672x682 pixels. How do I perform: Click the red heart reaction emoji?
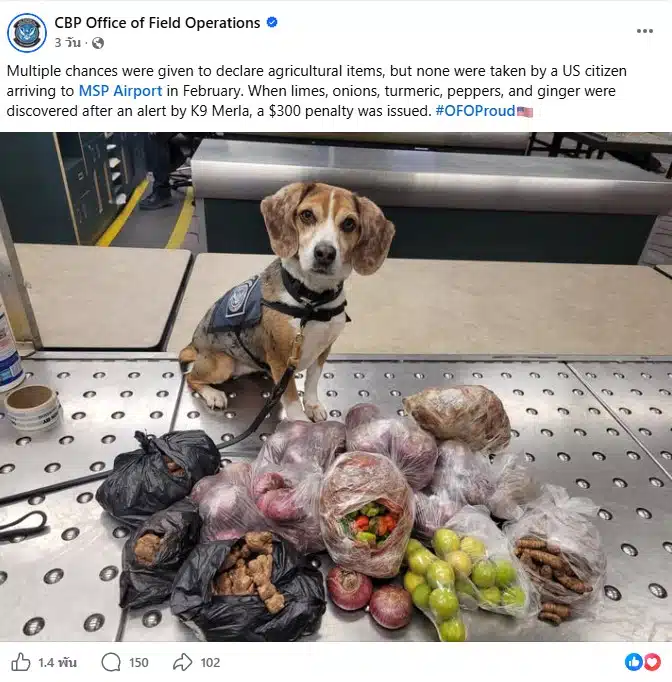(652, 662)
